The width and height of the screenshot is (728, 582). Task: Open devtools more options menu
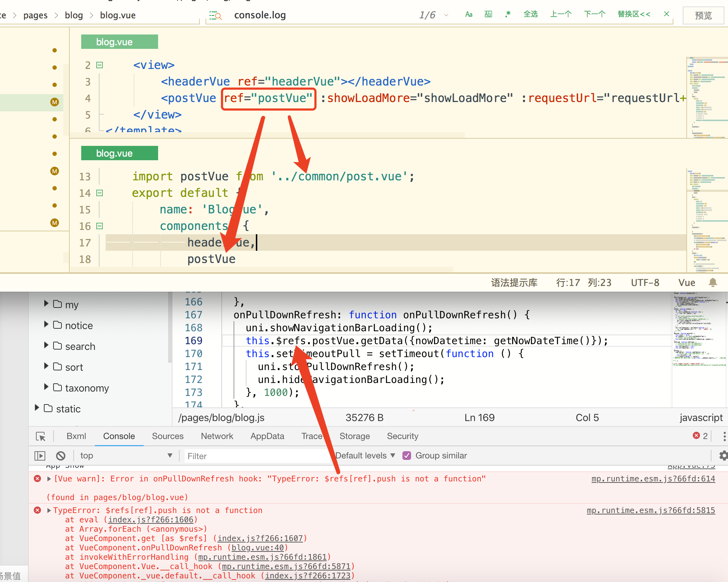(724, 436)
